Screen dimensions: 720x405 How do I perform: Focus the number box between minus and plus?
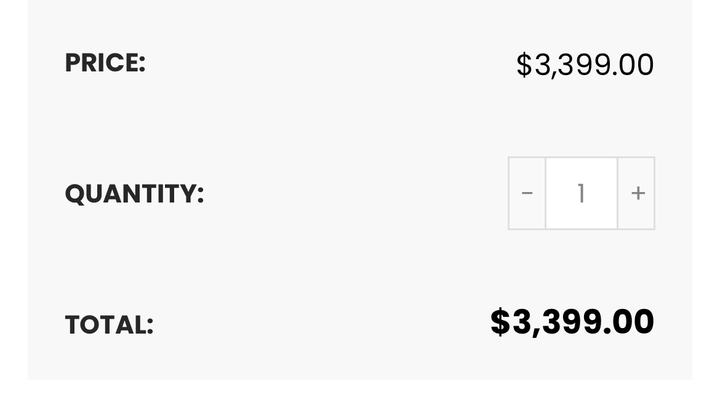pyautogui.click(x=581, y=193)
